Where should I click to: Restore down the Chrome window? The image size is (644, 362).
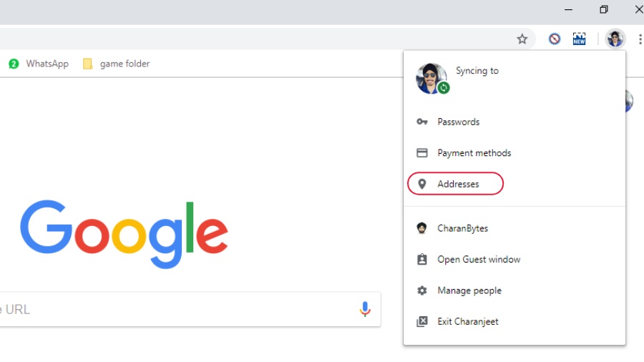(x=604, y=9)
